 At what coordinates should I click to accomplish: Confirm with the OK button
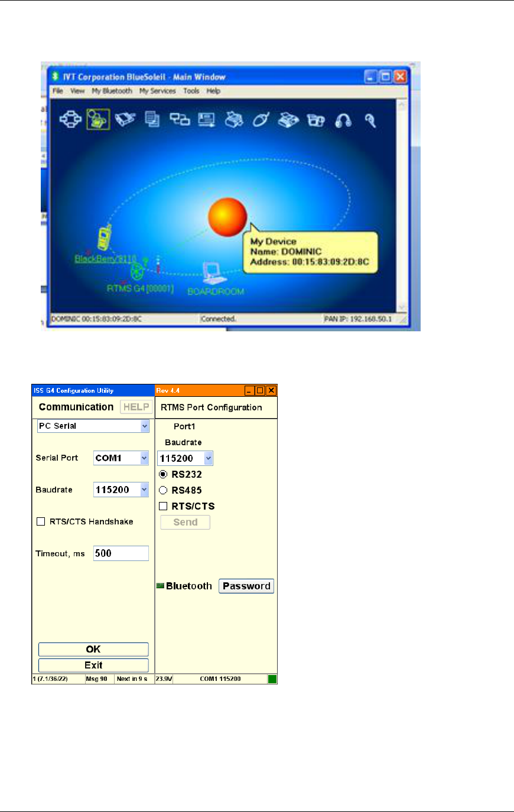[93, 649]
